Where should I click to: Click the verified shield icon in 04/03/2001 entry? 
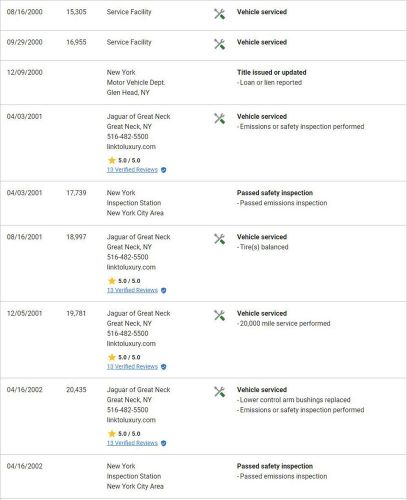coord(163,170)
